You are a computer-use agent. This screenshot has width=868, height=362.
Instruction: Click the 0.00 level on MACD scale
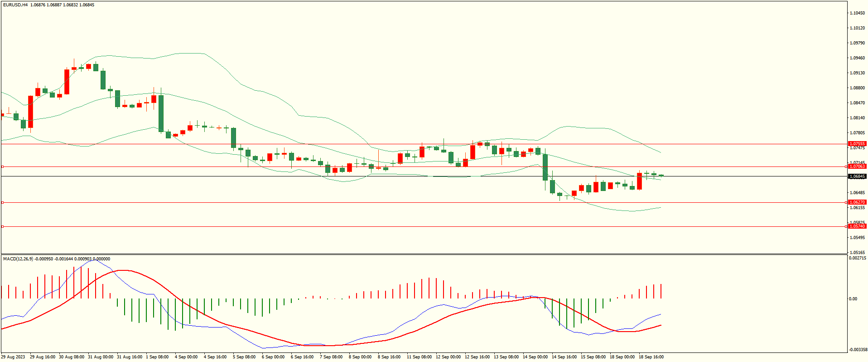pyautogui.click(x=853, y=299)
